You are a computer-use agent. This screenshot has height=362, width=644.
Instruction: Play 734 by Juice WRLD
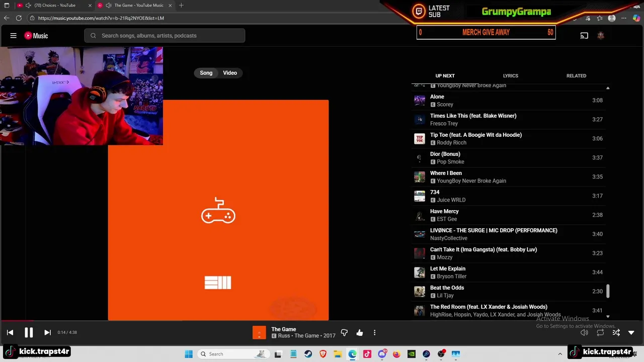pyautogui.click(x=508, y=196)
